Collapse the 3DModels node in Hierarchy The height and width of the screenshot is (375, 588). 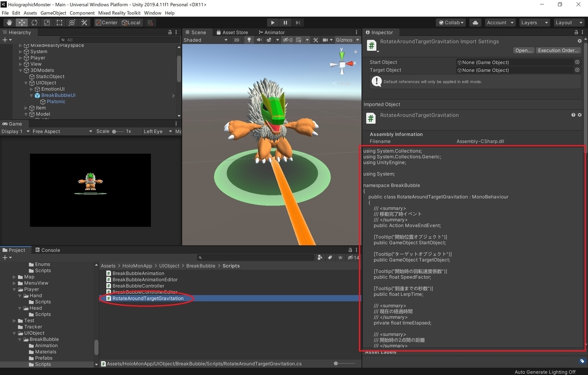tap(21, 70)
